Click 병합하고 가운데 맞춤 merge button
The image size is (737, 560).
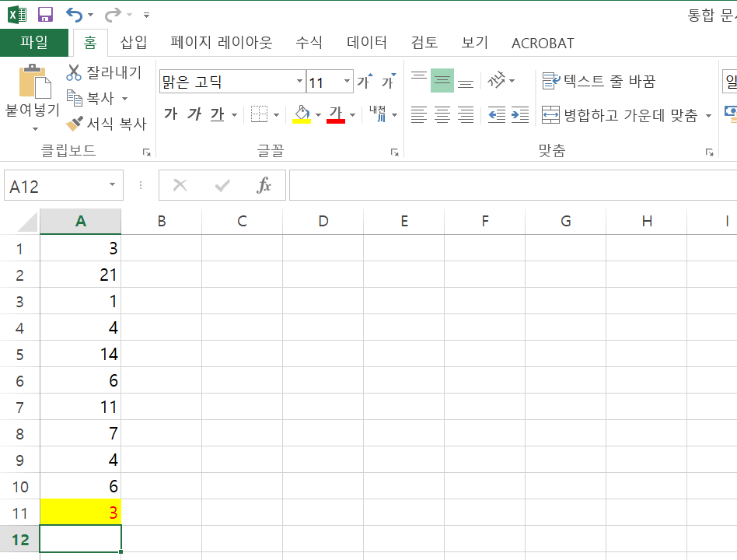click(620, 115)
